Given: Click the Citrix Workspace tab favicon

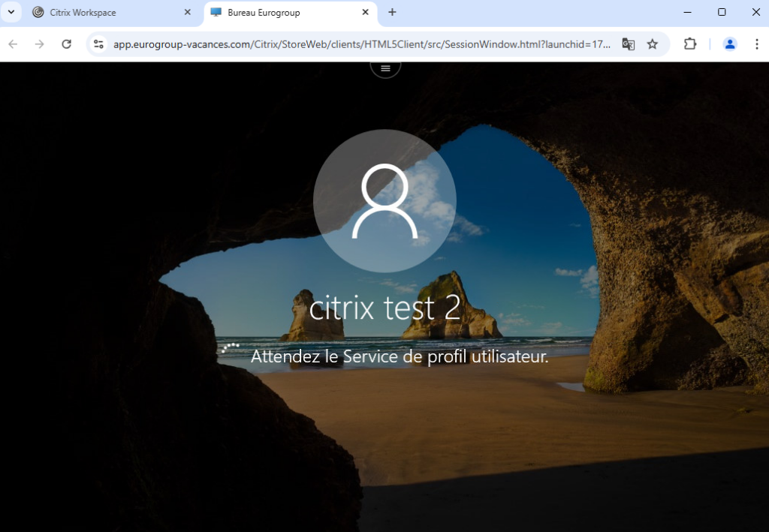Looking at the screenshot, I should pos(38,12).
